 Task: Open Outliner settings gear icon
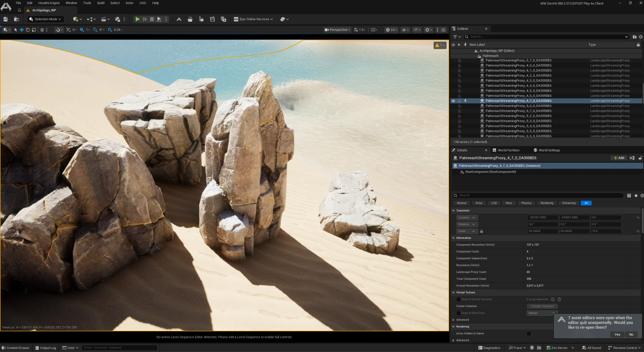tap(641, 37)
